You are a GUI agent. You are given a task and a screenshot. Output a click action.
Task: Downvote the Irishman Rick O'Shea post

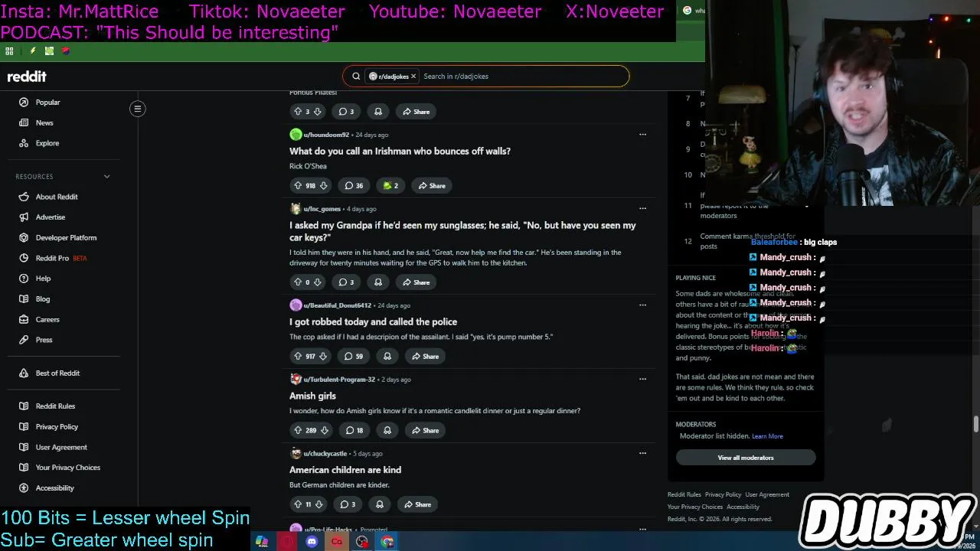323,185
